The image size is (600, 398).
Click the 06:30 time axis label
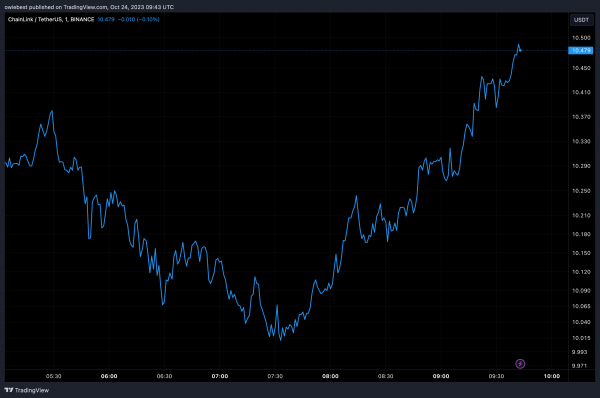(165, 376)
